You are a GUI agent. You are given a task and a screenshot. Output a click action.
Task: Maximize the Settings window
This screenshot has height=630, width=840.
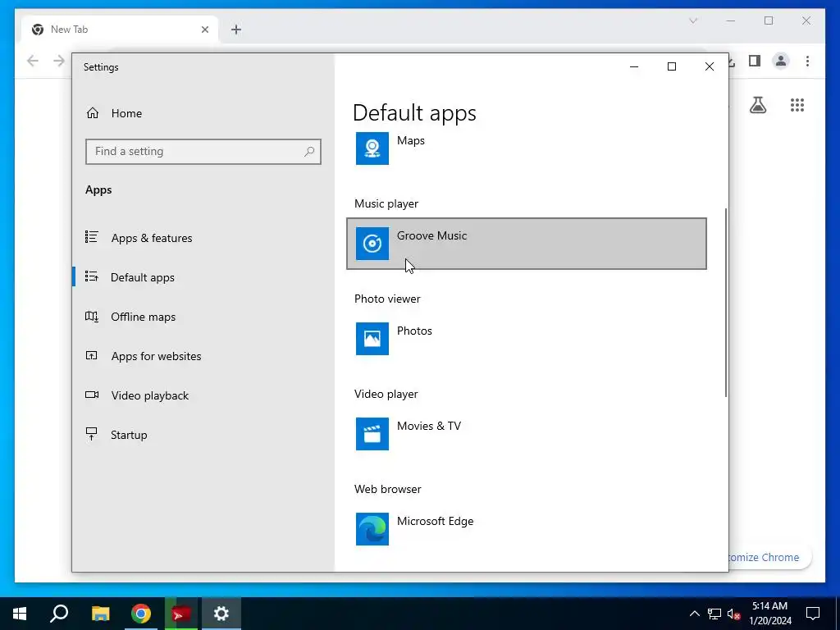[x=671, y=66]
